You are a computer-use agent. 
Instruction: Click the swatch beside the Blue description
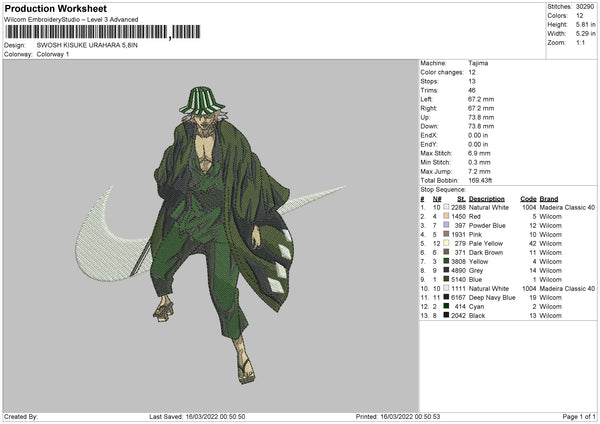(446, 279)
